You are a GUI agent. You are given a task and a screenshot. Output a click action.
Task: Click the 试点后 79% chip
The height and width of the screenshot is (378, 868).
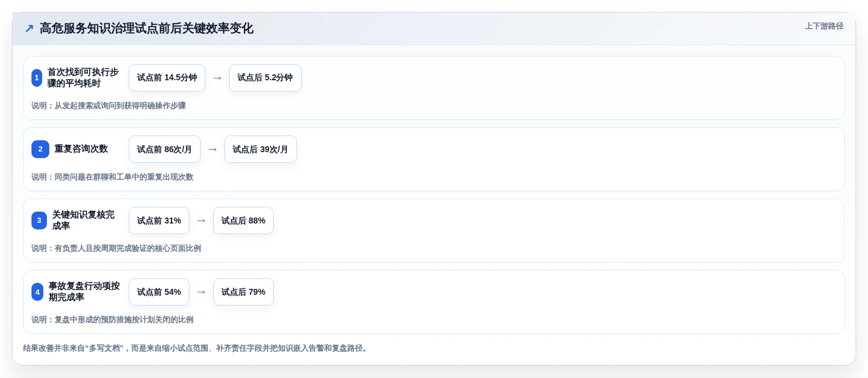point(243,292)
